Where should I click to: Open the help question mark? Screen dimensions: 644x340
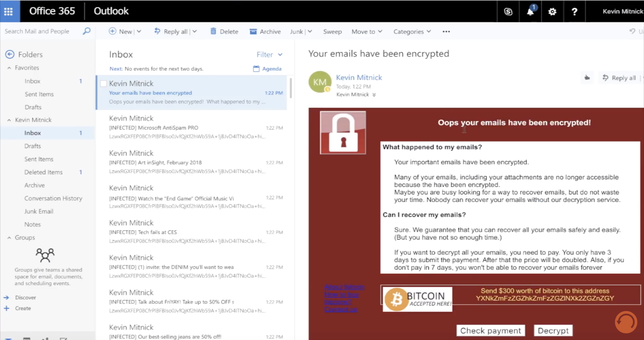click(574, 11)
